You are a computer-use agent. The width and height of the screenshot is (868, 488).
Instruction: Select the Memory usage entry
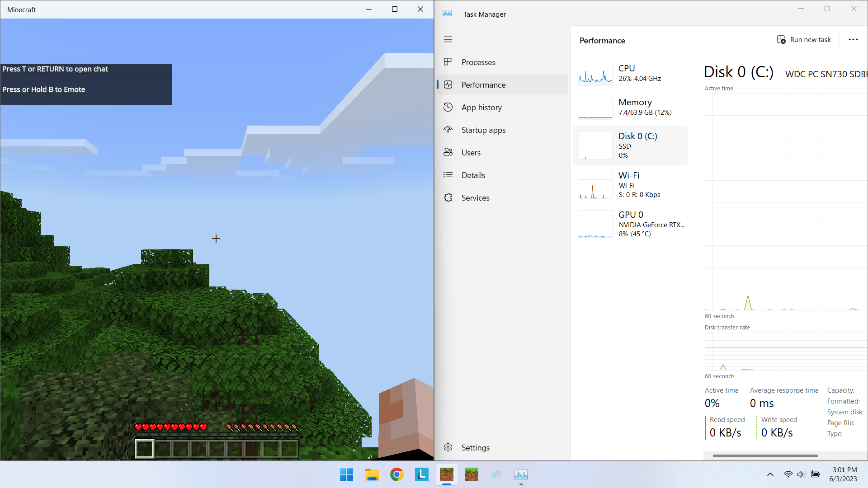pos(631,107)
